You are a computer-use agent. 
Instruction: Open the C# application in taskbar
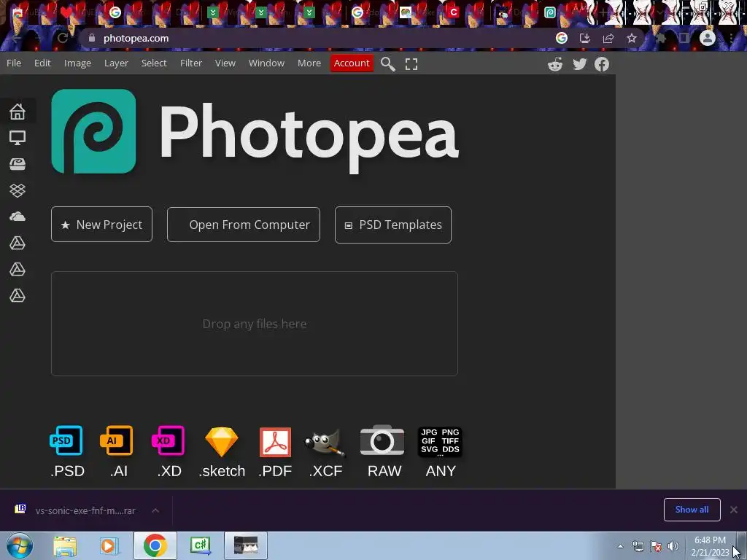pyautogui.click(x=200, y=545)
